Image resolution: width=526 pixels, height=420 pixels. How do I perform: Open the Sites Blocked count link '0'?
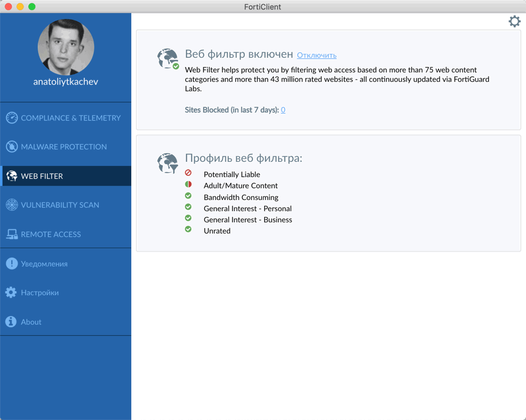point(283,109)
